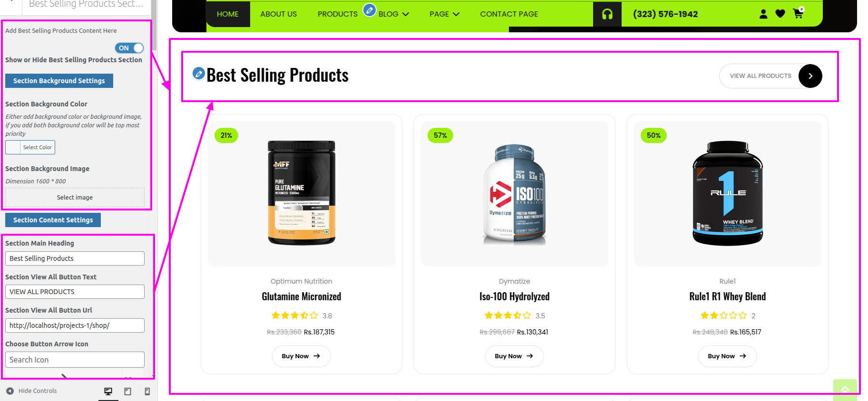Open the Select Color swatch picker
This screenshot has height=401, width=868.
[x=30, y=147]
